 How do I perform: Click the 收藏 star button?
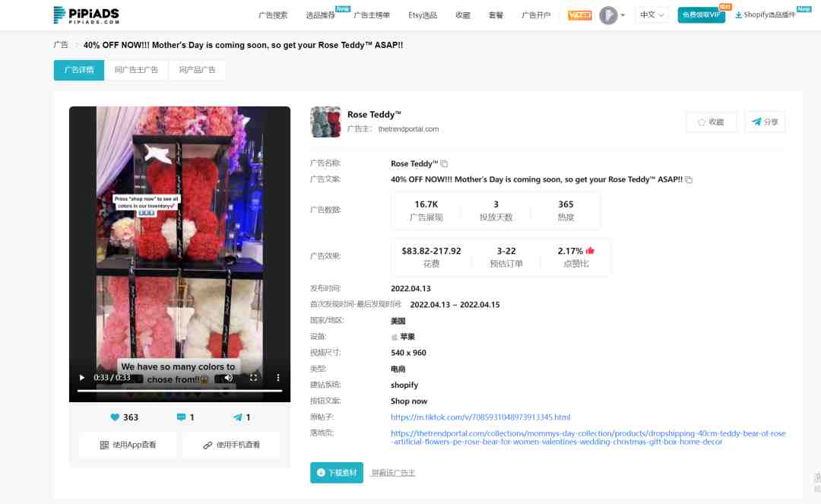(711, 122)
